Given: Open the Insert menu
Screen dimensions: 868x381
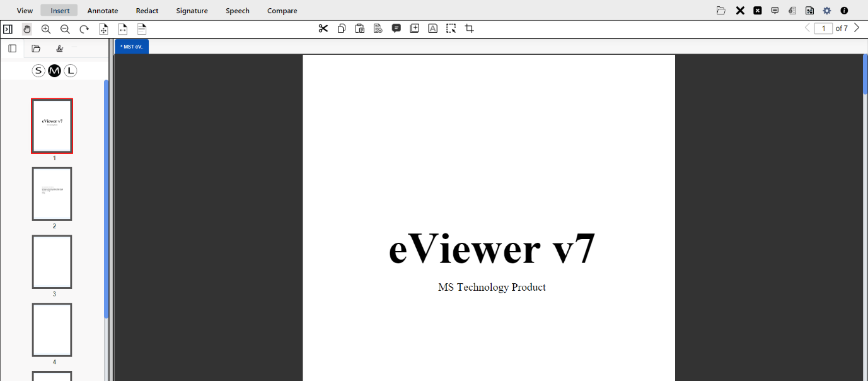Looking at the screenshot, I should (60, 11).
